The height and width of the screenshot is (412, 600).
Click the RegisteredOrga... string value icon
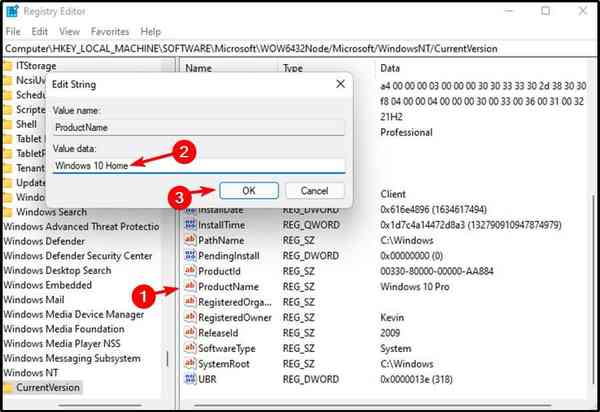click(190, 302)
